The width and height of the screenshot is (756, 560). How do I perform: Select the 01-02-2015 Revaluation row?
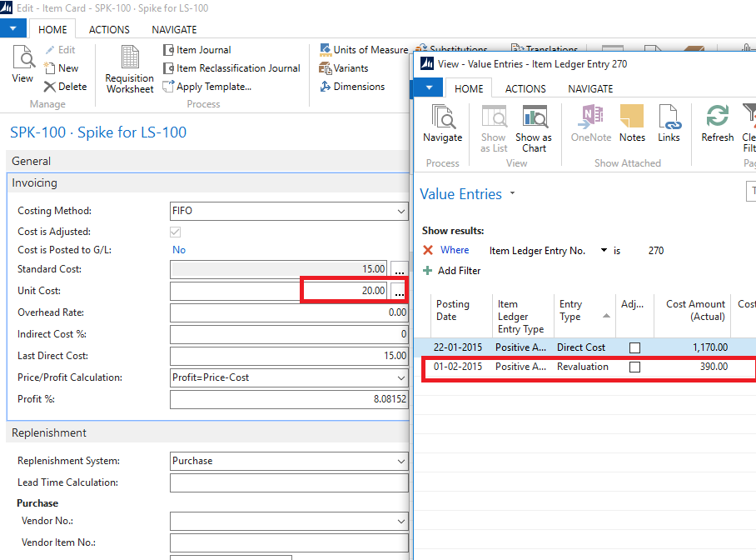tap(585, 367)
